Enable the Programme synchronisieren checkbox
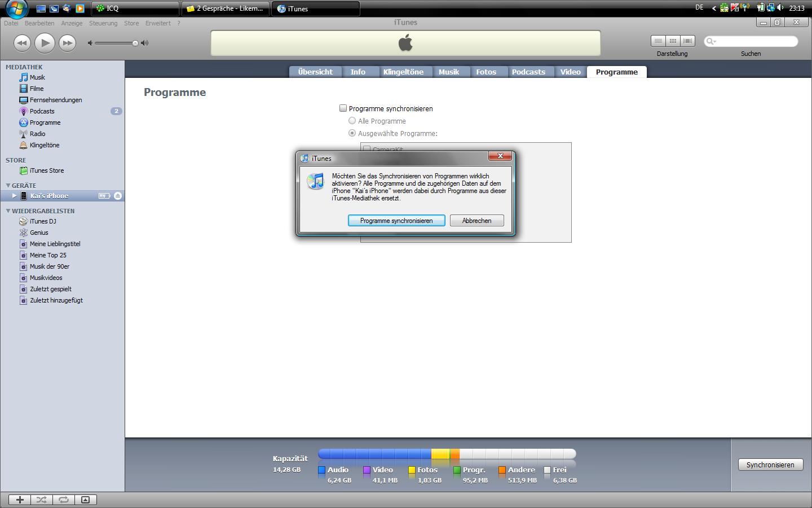 [x=343, y=108]
